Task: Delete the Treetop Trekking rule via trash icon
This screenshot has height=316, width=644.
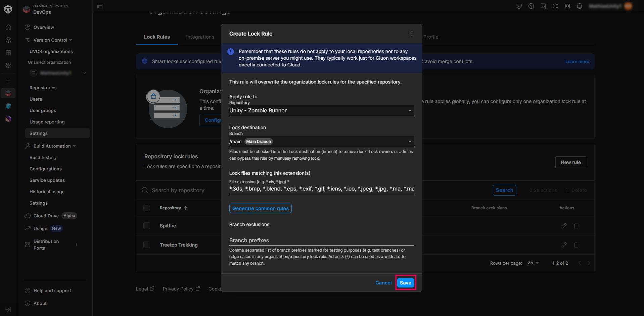Action: pyautogui.click(x=576, y=245)
